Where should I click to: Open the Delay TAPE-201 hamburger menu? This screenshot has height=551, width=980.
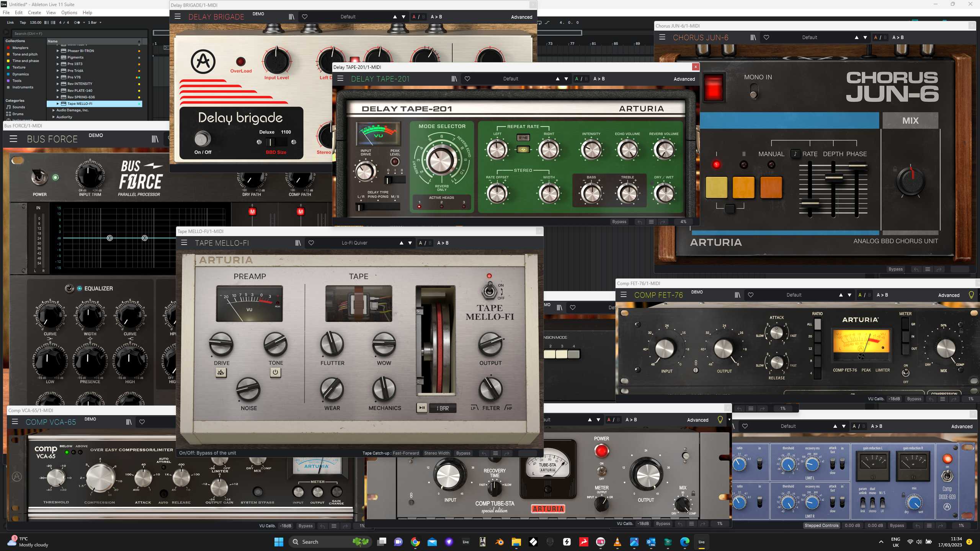tap(340, 78)
